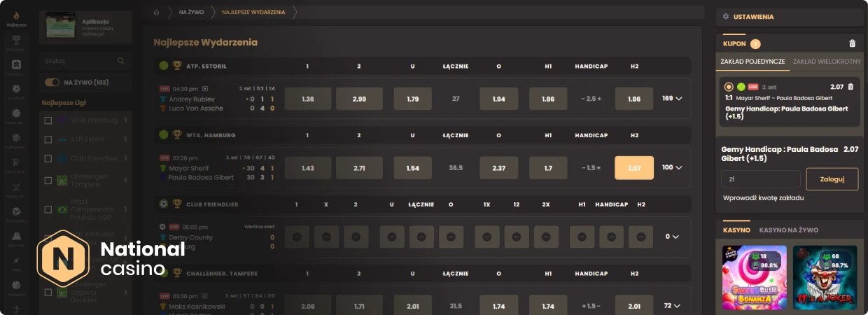
Task: Click the tennis ball icon beside ATP. Estoril
Action: pyautogui.click(x=164, y=66)
